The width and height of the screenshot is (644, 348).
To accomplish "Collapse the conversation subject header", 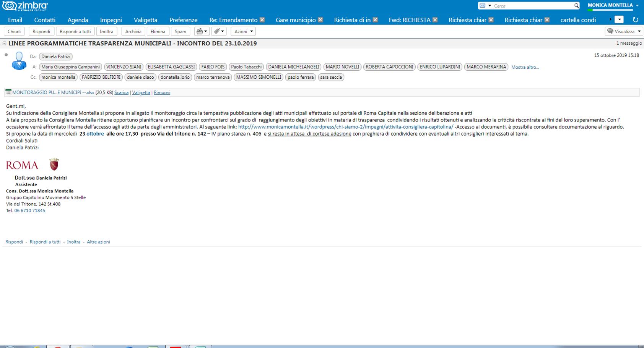I will [x=5, y=44].
